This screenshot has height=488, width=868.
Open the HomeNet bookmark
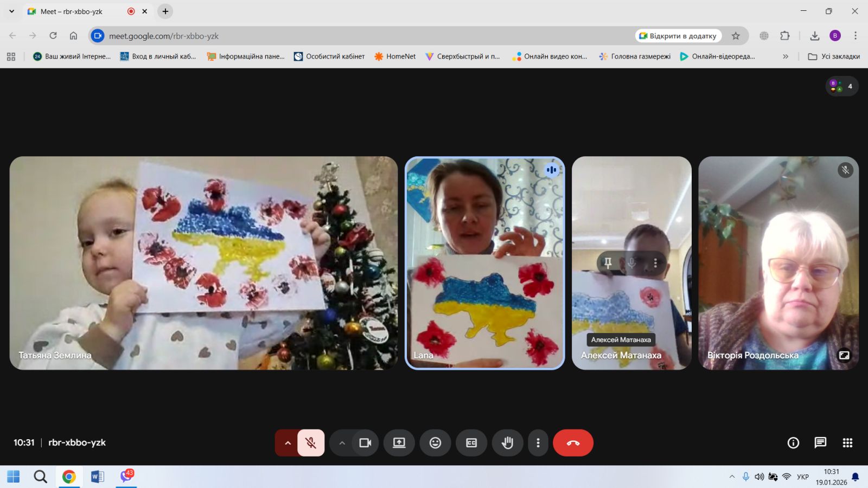(x=395, y=56)
